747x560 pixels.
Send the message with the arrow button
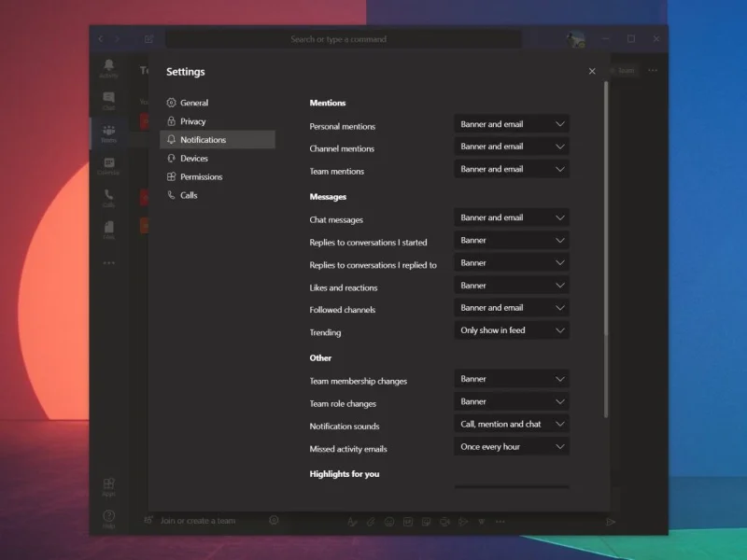tap(612, 522)
